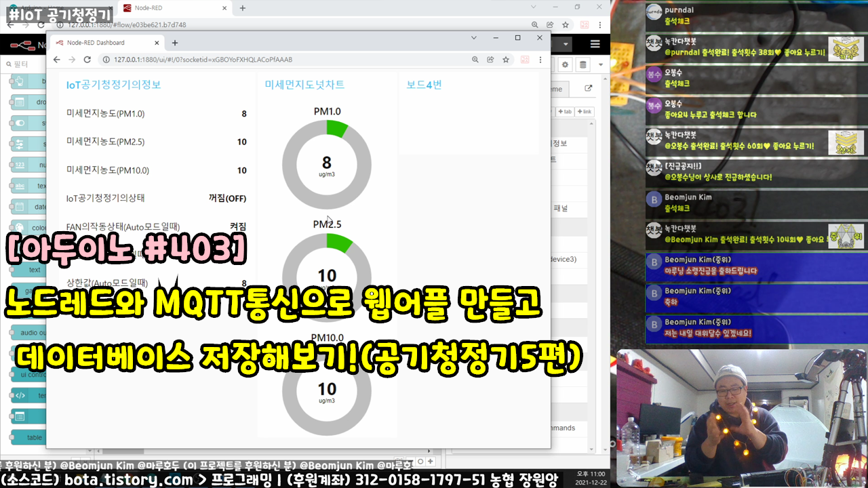Image resolution: width=868 pixels, height=488 pixels.
Task: Focus the palette filter field (필터)
Action: (26, 64)
